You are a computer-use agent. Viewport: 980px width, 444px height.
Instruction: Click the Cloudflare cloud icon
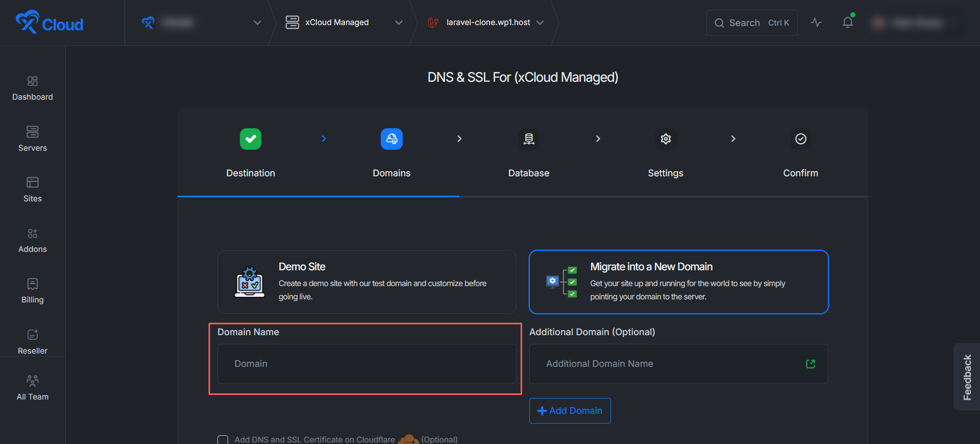tap(408, 439)
